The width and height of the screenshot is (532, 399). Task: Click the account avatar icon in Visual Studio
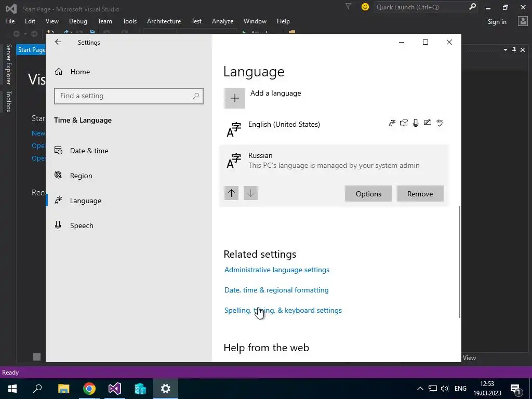point(523,21)
